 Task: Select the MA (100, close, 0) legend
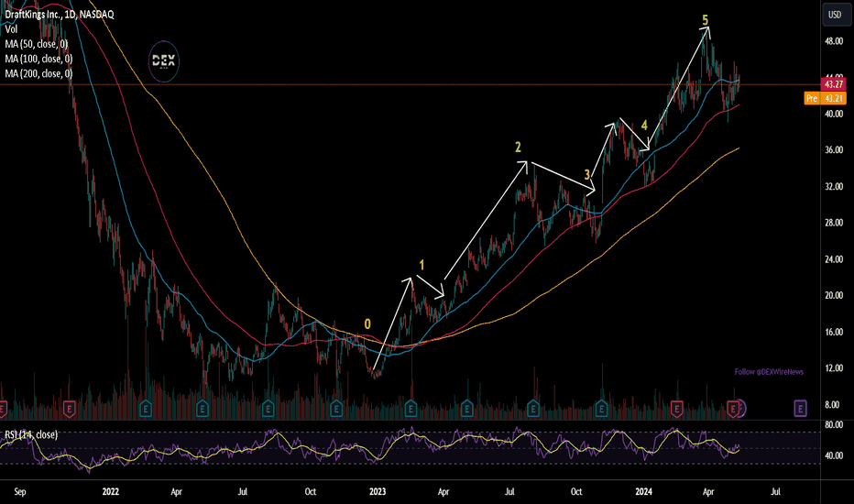click(x=38, y=59)
